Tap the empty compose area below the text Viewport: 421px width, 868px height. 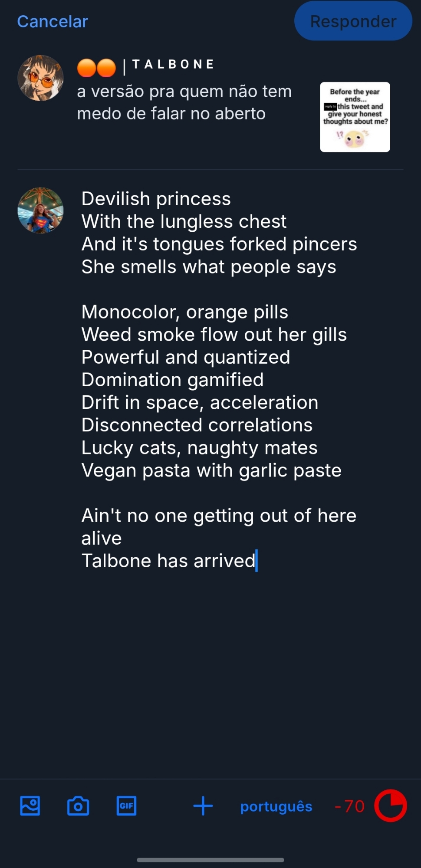(x=217, y=673)
